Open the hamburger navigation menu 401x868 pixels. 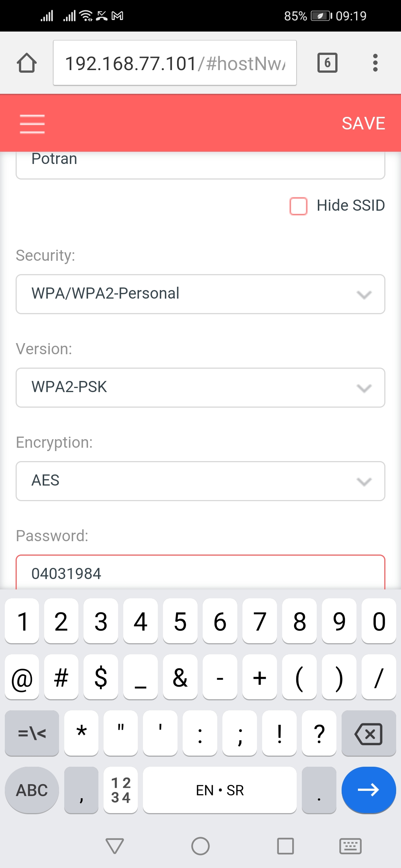tap(32, 124)
